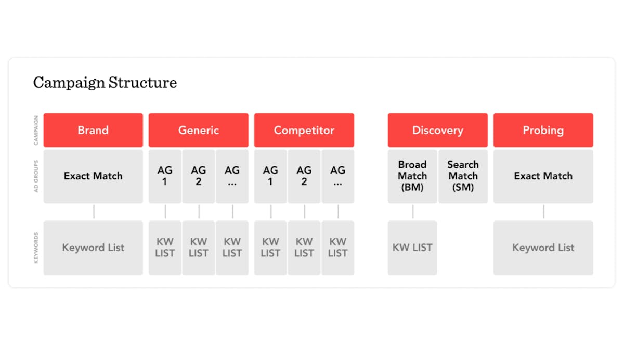Select the red Generic campaign header
This screenshot has height=364, width=624.
coord(199,130)
